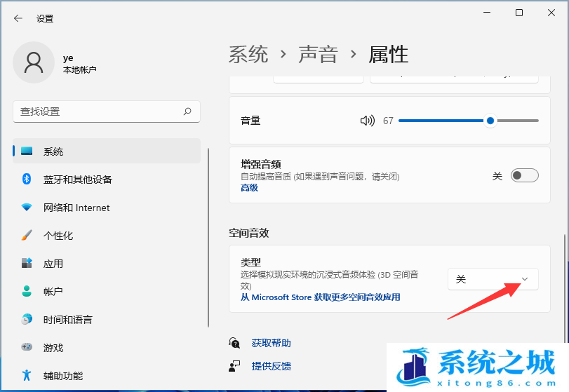Open 网络和 Internet settings
Screen dimensions: 569x392
pyautogui.click(x=107, y=207)
